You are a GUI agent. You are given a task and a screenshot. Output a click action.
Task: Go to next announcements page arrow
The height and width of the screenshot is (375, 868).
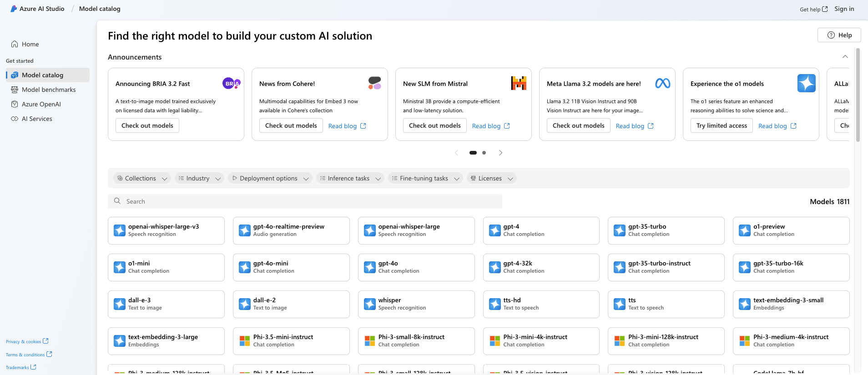pyautogui.click(x=500, y=153)
